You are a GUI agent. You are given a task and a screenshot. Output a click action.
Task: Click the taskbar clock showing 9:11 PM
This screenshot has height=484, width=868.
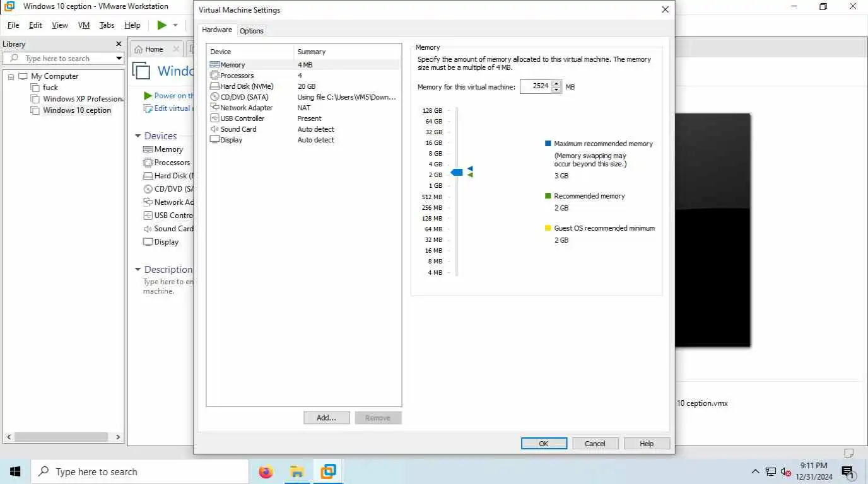click(812, 471)
